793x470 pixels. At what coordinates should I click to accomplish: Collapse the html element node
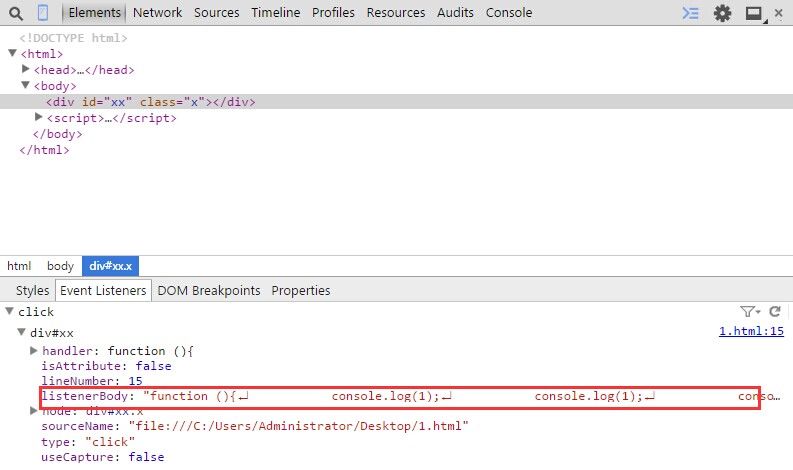click(x=13, y=53)
